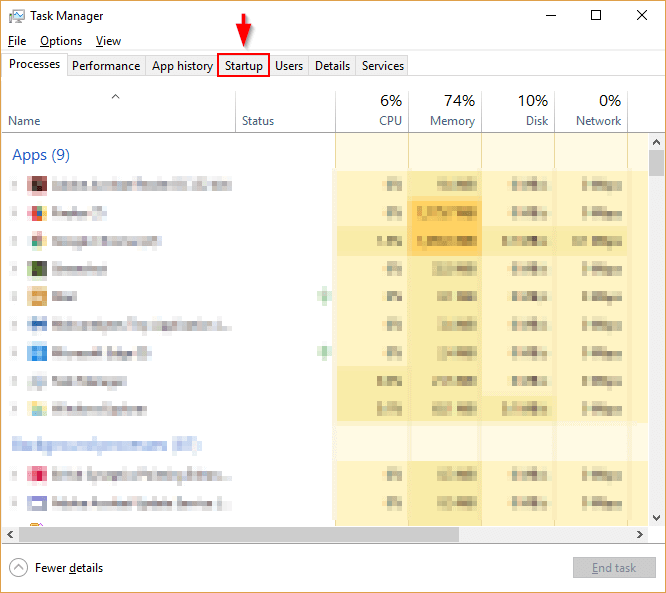Switch to the Users tab
666x593 pixels.
[289, 66]
